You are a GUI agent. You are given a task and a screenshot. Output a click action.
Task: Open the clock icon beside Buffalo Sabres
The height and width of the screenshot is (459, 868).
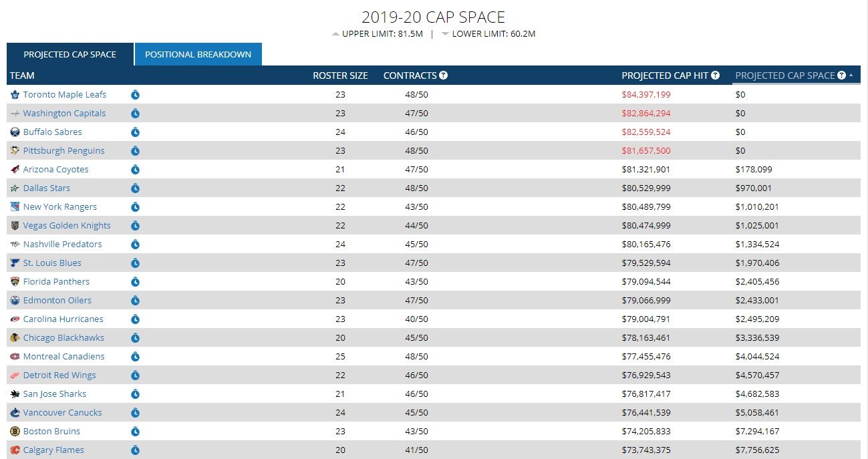pyautogui.click(x=135, y=132)
